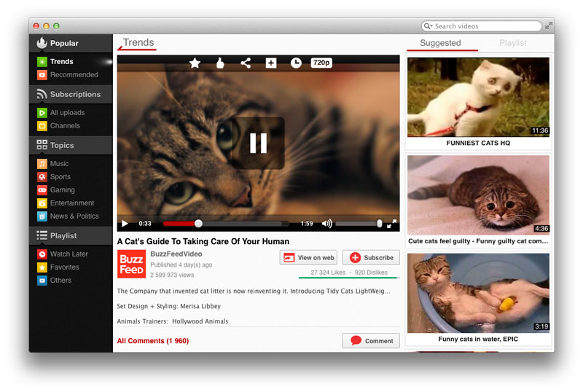Viewport: 583px width, 392px height.
Task: Click the Entertainment icon in sidebar
Action: pyautogui.click(x=42, y=203)
